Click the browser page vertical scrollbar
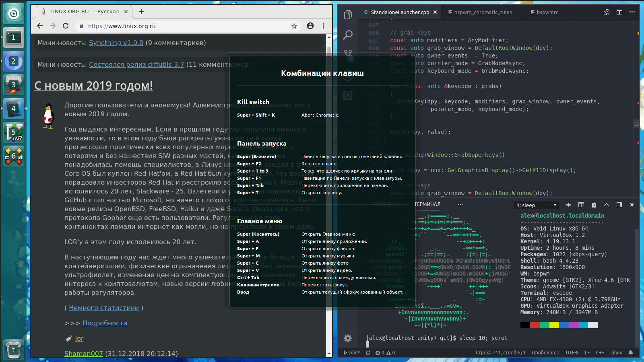This screenshot has height=362, width=644. 329,195
